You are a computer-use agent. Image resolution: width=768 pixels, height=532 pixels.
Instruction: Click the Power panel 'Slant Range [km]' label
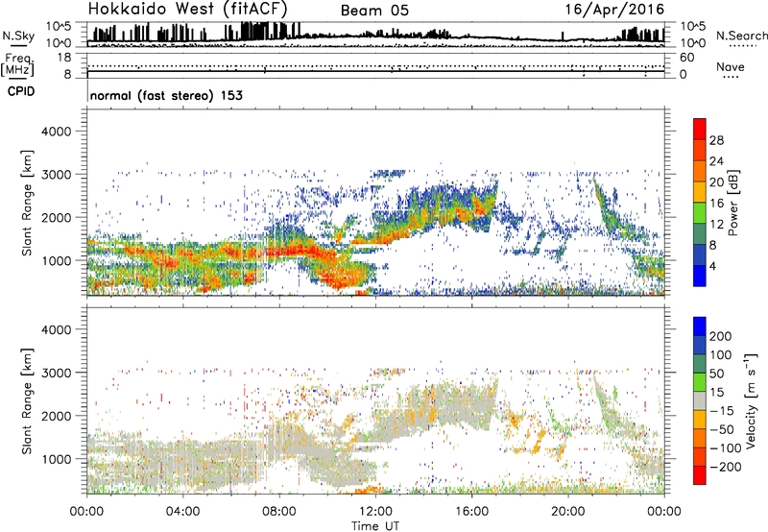tap(28, 203)
